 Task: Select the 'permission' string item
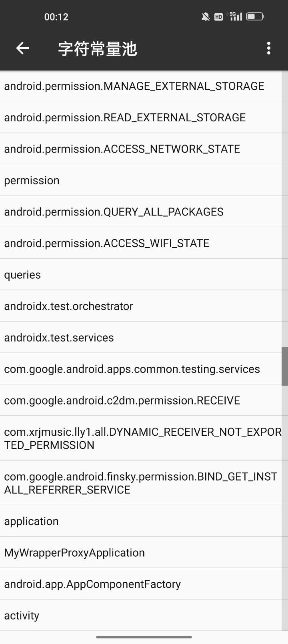coord(141,180)
